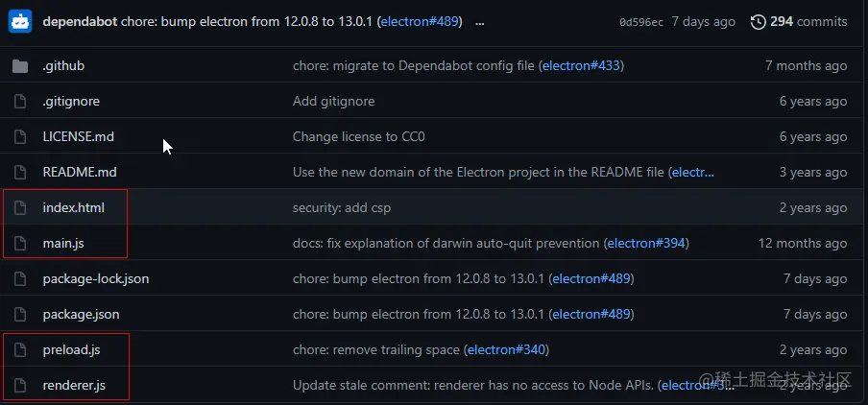Open the preload.js file
868x405 pixels.
[71, 350]
